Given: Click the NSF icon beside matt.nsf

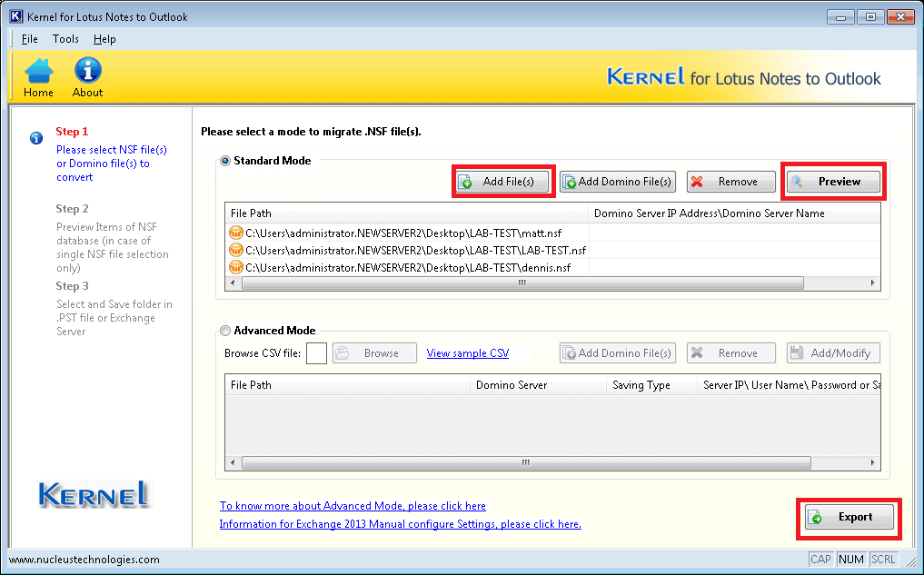Looking at the screenshot, I should pos(235,233).
